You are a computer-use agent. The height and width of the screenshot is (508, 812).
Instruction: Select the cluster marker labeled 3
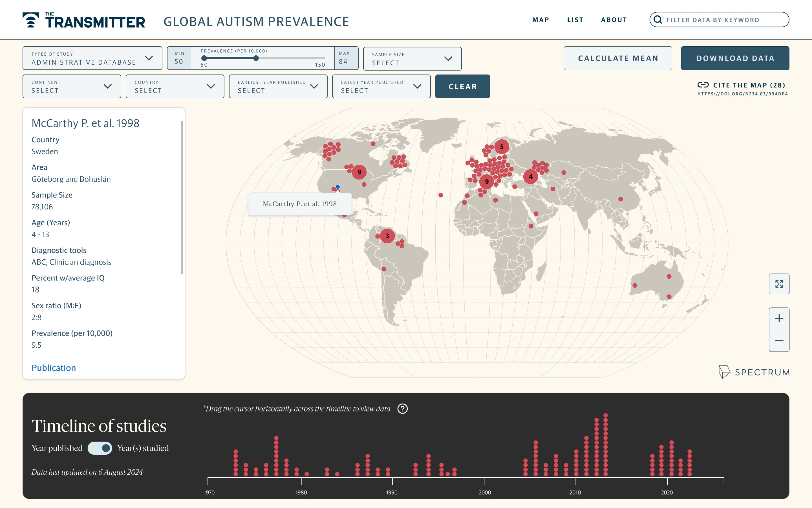[387, 236]
